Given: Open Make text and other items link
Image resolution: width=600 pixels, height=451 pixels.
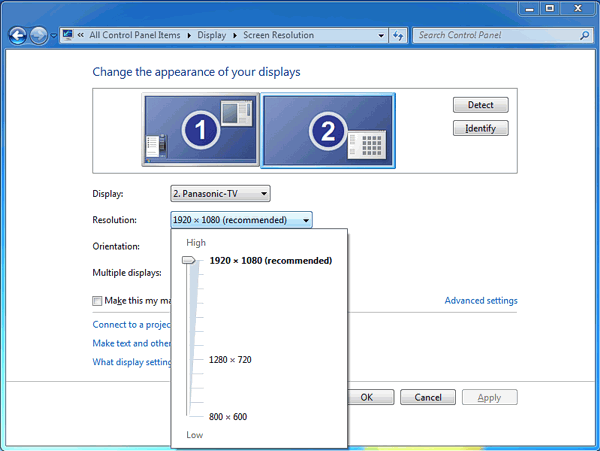Looking at the screenshot, I should (132, 344).
